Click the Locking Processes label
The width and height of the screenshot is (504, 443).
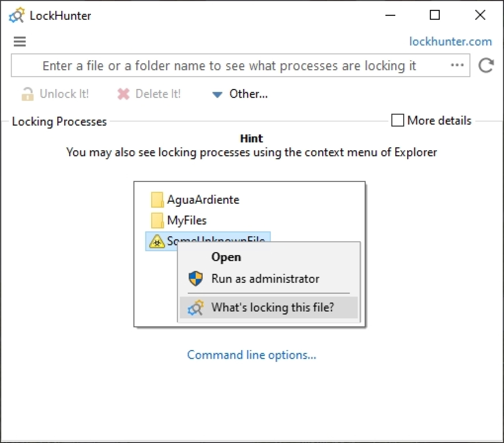point(59,121)
